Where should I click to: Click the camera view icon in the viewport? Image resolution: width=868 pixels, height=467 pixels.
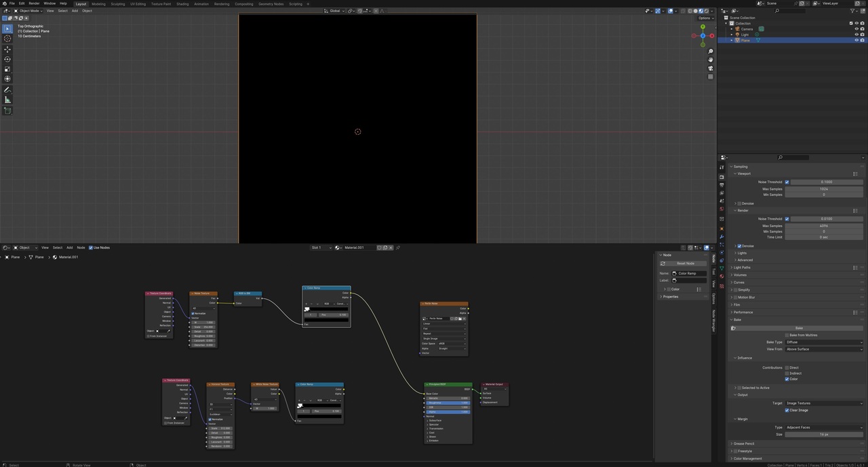[710, 66]
